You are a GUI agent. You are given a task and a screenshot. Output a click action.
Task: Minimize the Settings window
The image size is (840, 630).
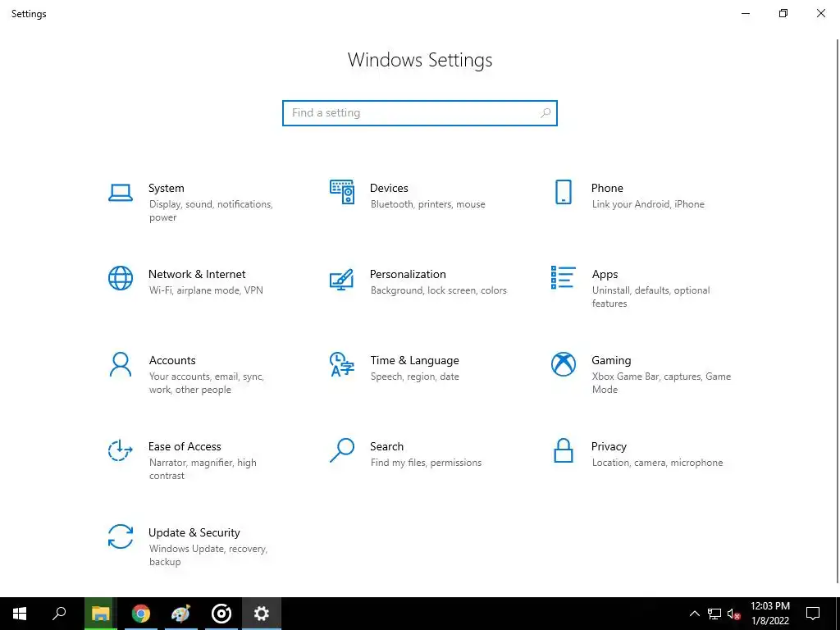click(745, 13)
